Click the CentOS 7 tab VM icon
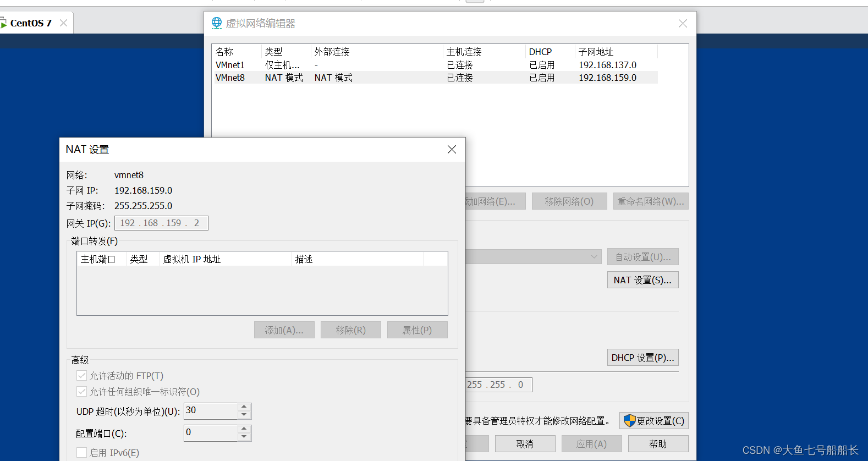This screenshot has width=868, height=461. pos(3,23)
